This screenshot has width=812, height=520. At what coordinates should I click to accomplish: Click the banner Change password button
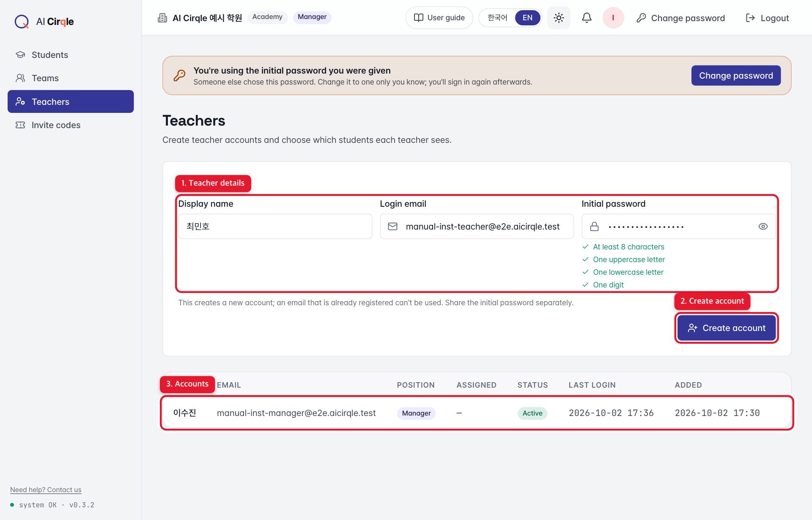[736, 76]
